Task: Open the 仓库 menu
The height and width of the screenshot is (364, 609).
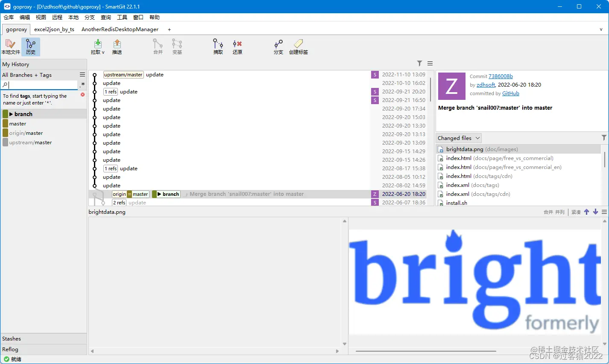Action: [9, 17]
